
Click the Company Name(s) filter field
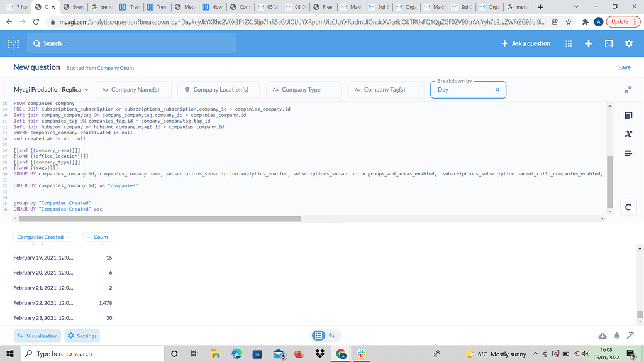133,90
